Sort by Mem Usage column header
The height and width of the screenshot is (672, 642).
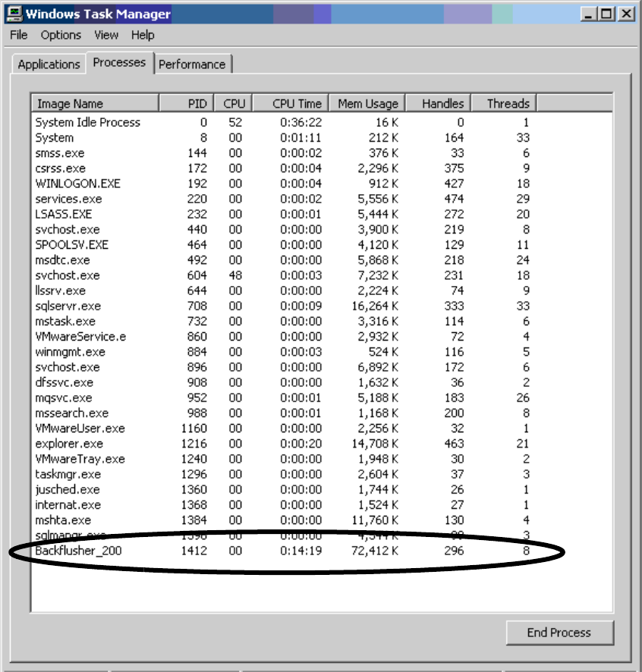(367, 103)
